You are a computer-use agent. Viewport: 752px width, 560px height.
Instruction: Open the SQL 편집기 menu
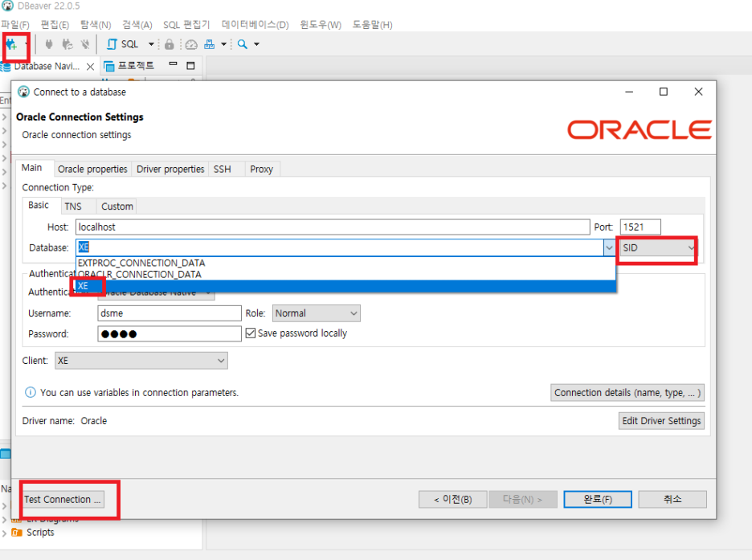tap(186, 24)
